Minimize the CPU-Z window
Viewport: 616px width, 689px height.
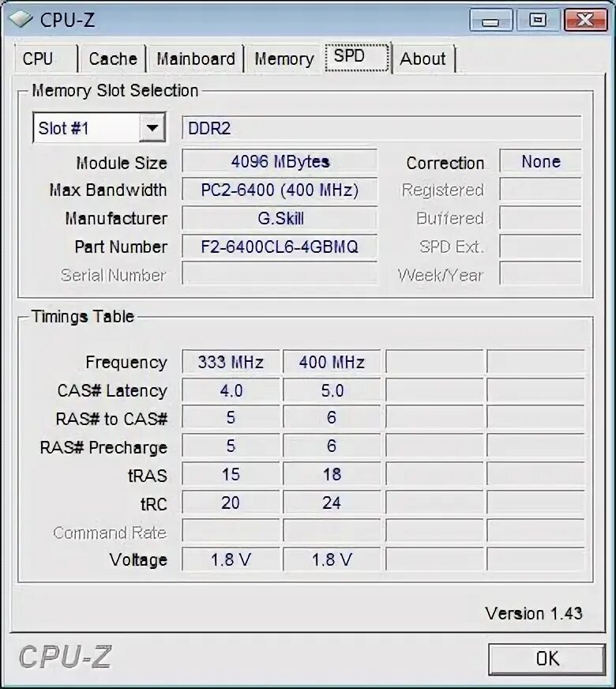[x=490, y=20]
